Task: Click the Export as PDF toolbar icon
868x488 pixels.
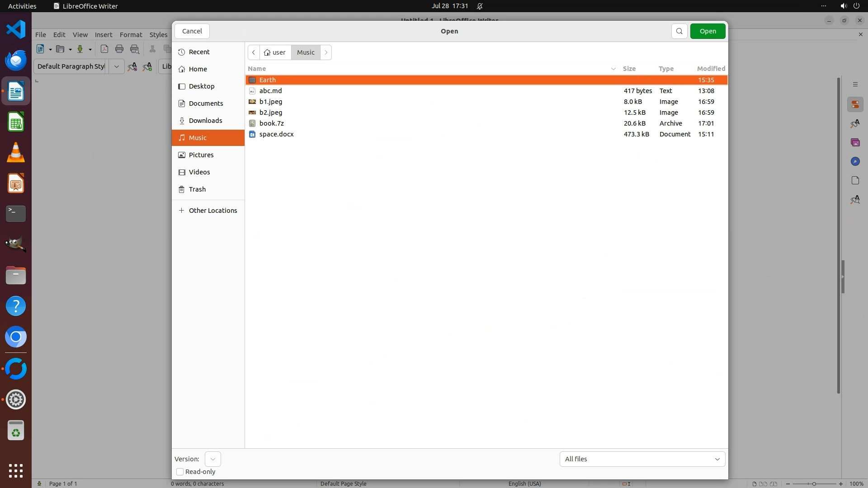Action: (104, 49)
